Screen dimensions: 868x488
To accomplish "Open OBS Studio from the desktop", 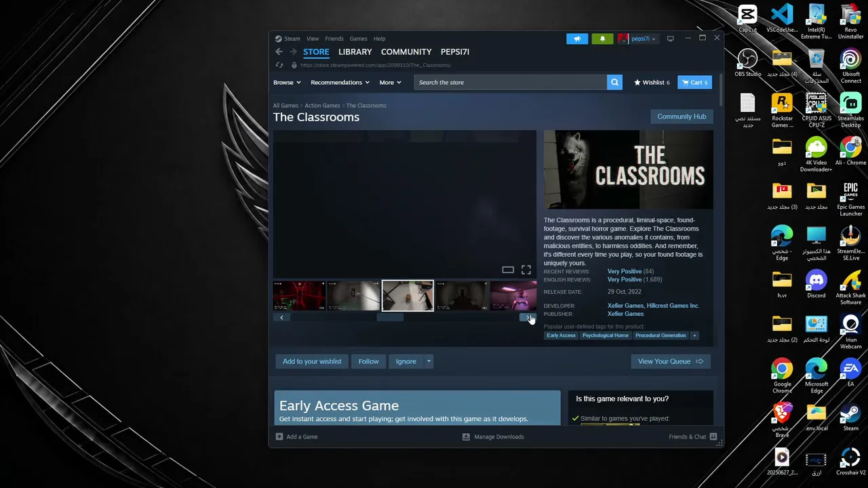I will [748, 63].
